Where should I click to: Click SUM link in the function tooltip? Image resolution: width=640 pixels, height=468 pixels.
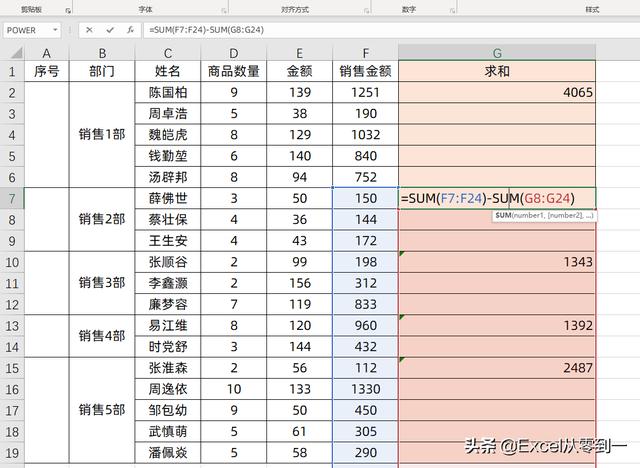[x=503, y=215]
